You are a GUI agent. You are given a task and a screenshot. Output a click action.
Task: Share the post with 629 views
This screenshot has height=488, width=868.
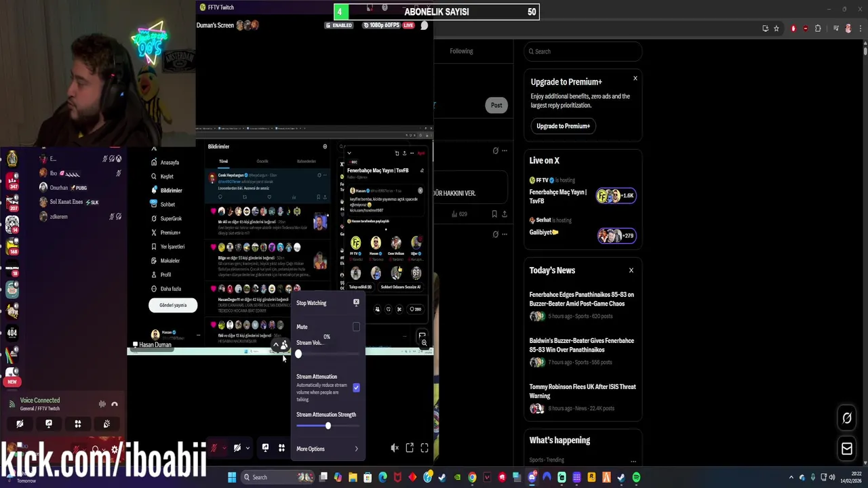[505, 214]
